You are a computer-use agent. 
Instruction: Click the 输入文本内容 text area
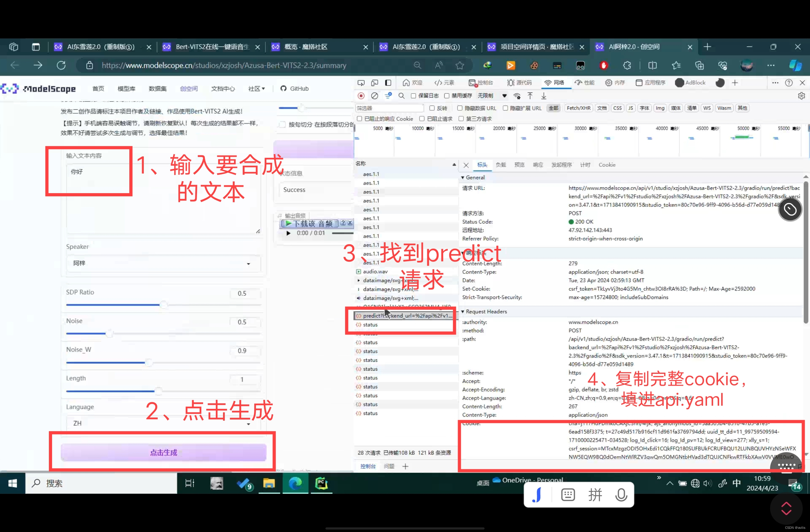click(163, 198)
